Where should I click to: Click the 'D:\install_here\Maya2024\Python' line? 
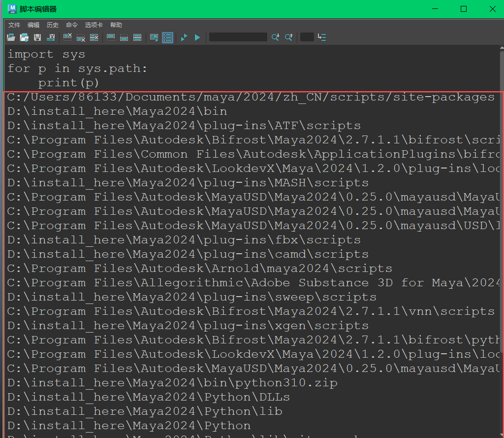pyautogui.click(x=129, y=426)
